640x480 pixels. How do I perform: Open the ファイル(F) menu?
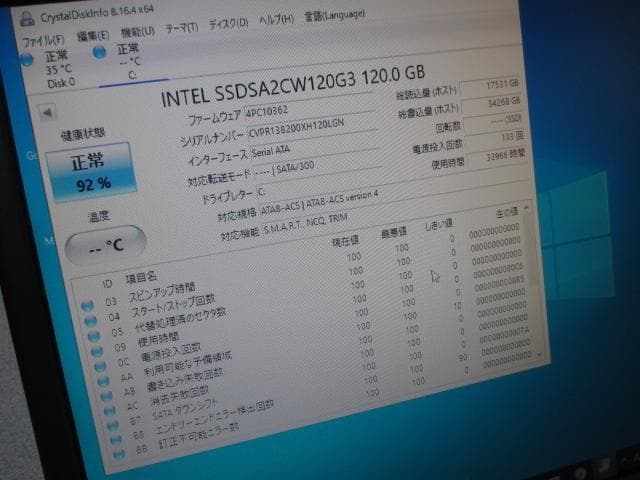[x=43, y=40]
